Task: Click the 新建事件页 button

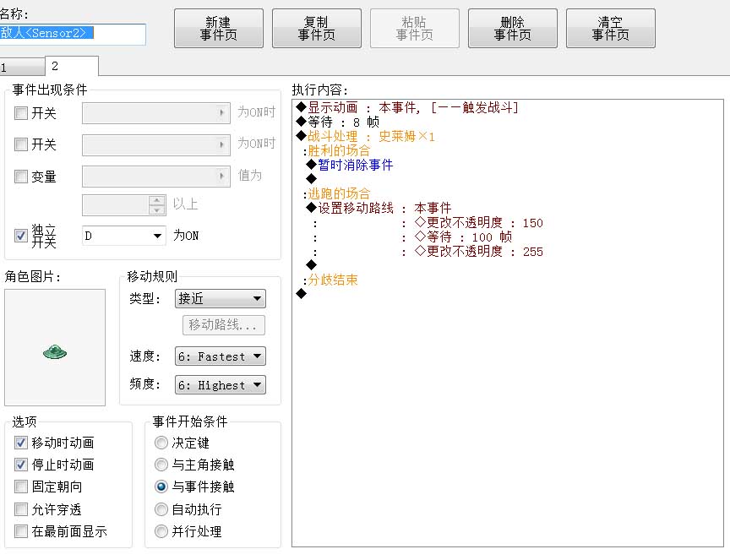Action: [x=219, y=29]
